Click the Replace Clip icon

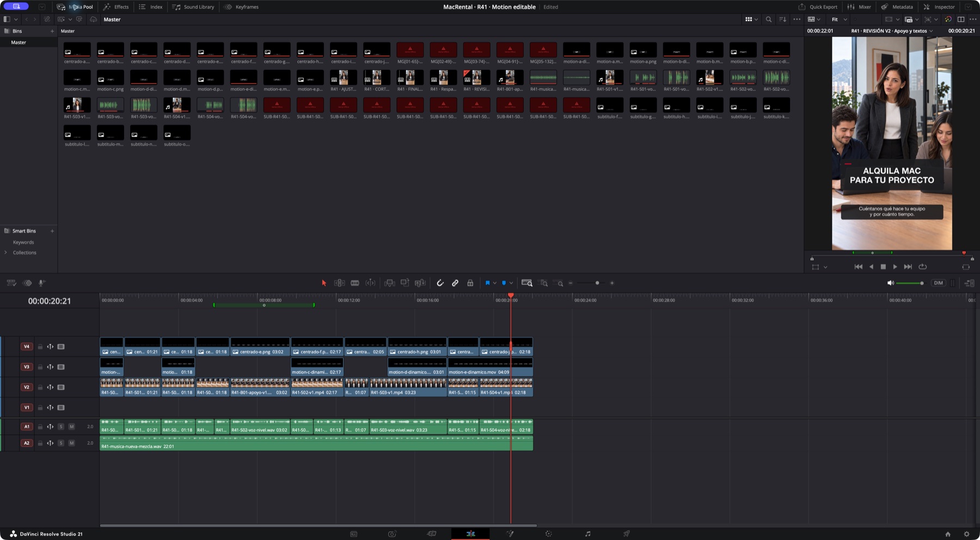pos(420,283)
